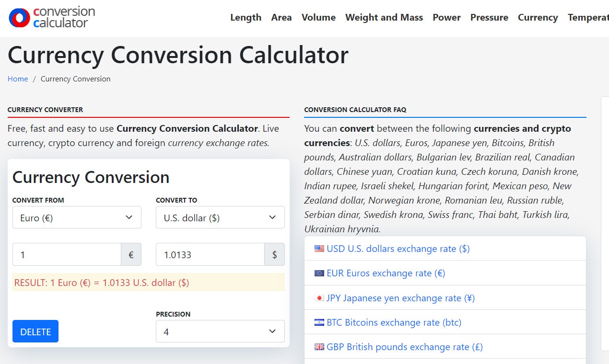This screenshot has width=609, height=364.
Task: Click the UK flag beside the GBP link
Action: (x=319, y=346)
